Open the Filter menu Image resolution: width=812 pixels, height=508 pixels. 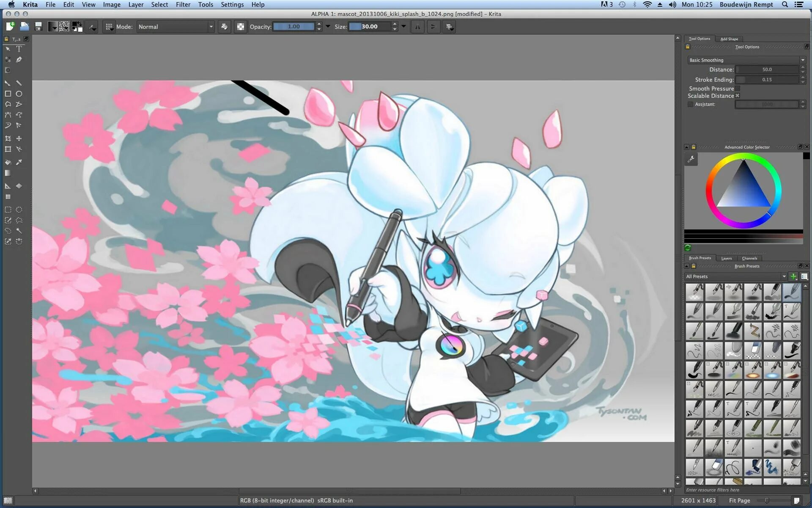[183, 5]
